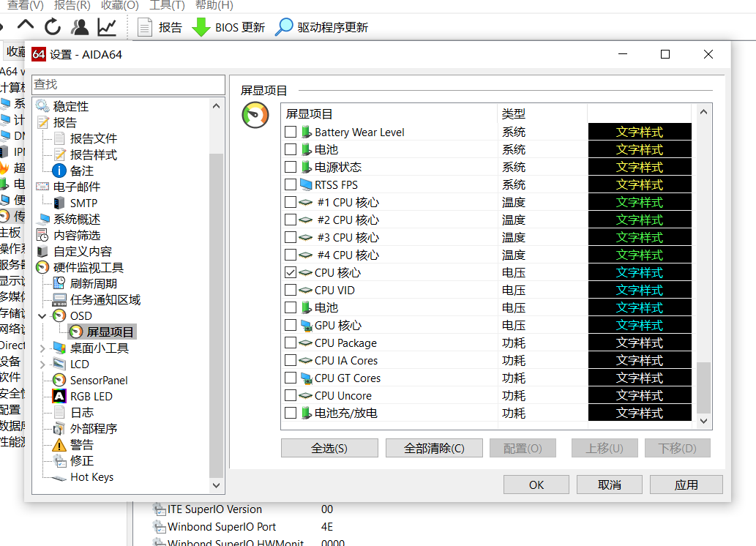Expand the LCD tree node

(x=42, y=364)
